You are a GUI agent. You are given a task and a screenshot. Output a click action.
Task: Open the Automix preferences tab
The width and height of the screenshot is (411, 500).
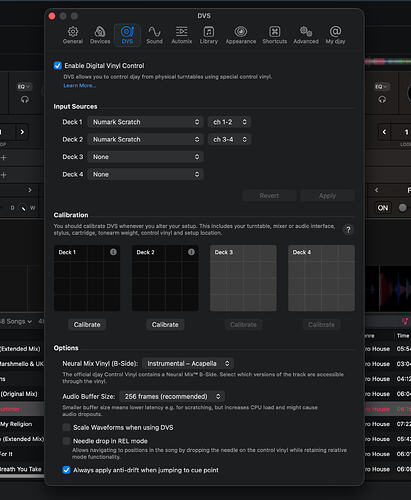(x=182, y=35)
